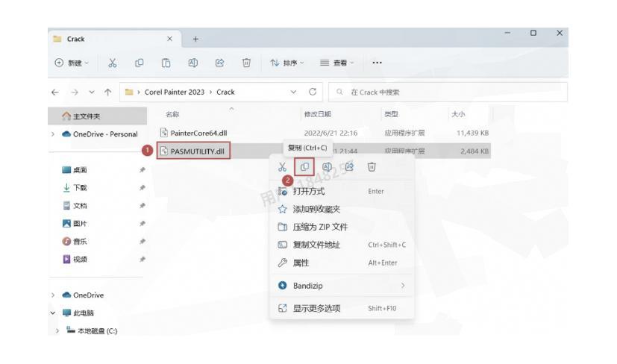
Task: Go back with the left arrow button
Action: 55,92
